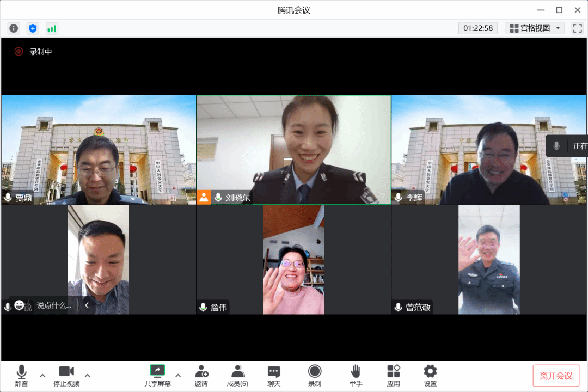588x392 pixels.
Task: Click the red 离开会议 button
Action: [556, 376]
